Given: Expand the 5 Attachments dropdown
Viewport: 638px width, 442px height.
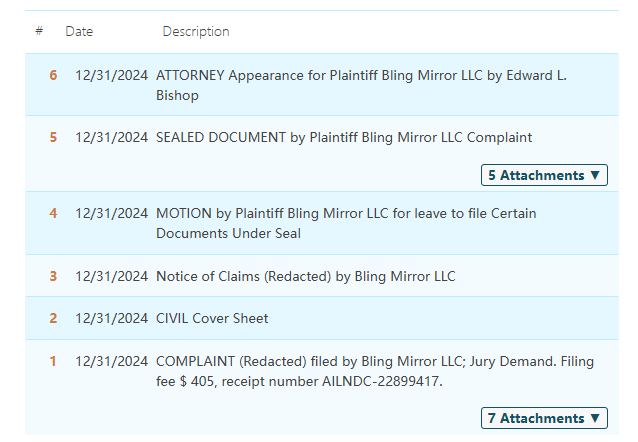Looking at the screenshot, I should tap(544, 175).
